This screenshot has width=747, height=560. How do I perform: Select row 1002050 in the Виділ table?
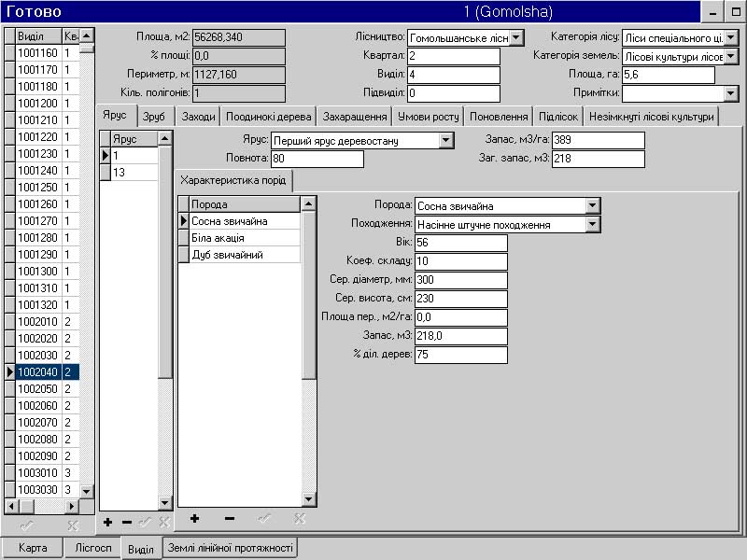[38, 389]
